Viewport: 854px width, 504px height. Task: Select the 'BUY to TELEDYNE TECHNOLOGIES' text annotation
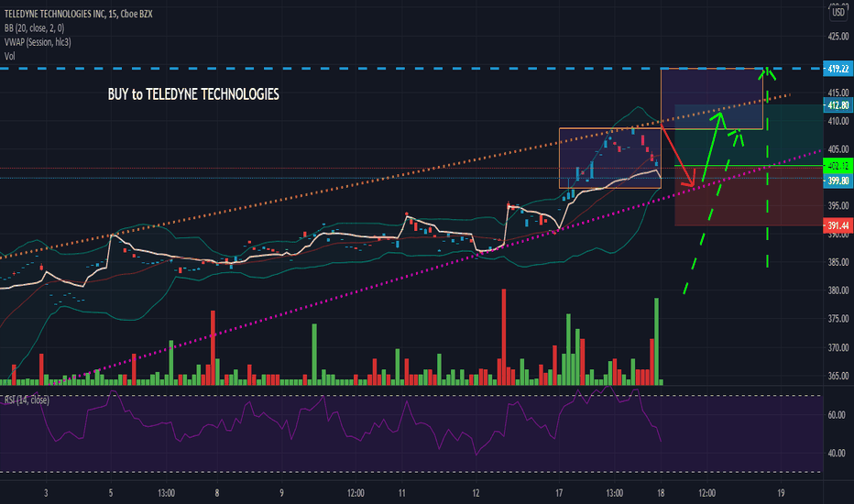coord(193,94)
